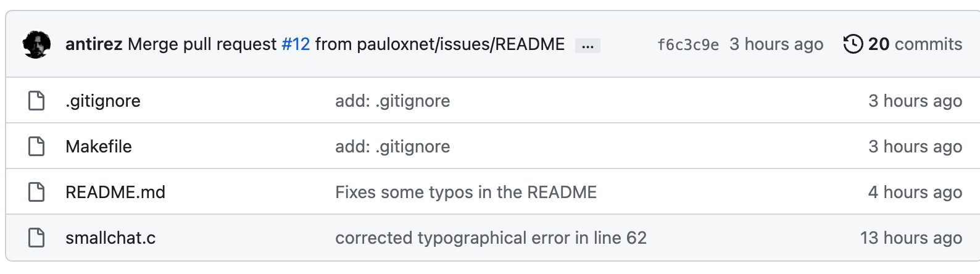Open the .gitignore file
This screenshot has width=980, height=274.
tap(103, 101)
